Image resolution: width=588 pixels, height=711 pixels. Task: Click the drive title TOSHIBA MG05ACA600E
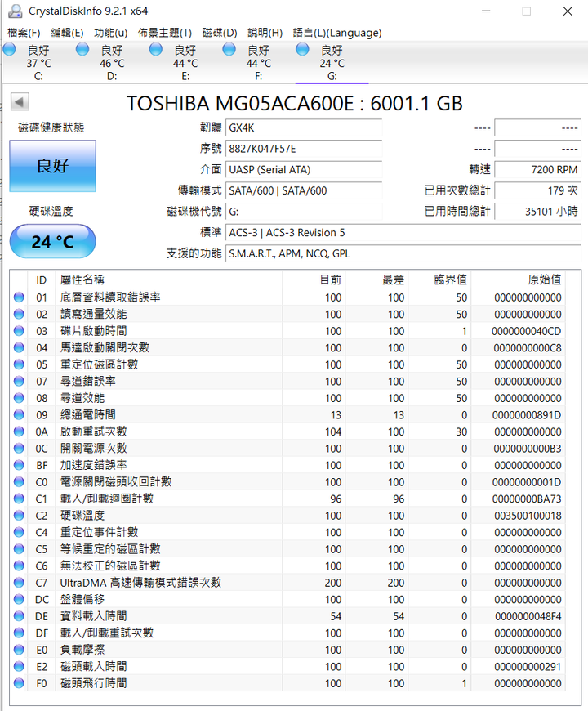pos(240,104)
